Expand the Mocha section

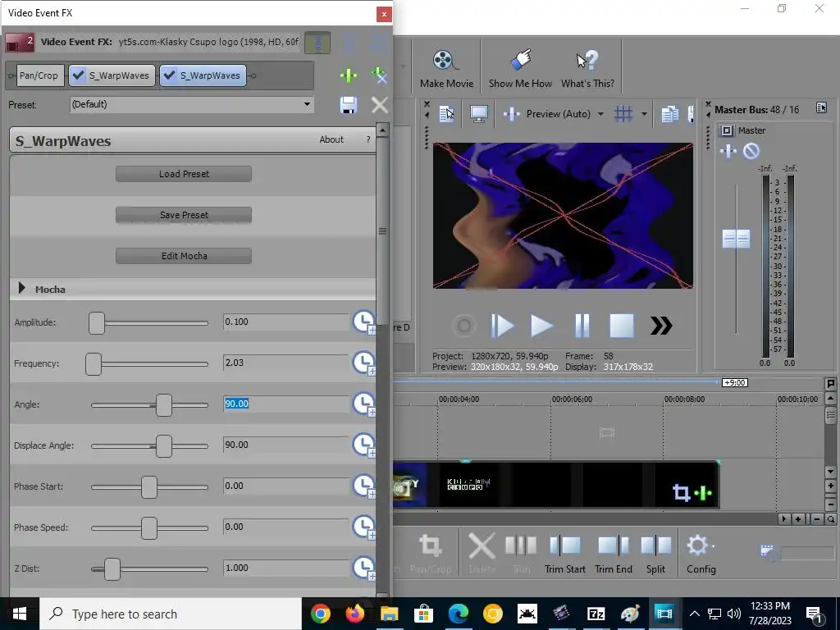click(22, 288)
